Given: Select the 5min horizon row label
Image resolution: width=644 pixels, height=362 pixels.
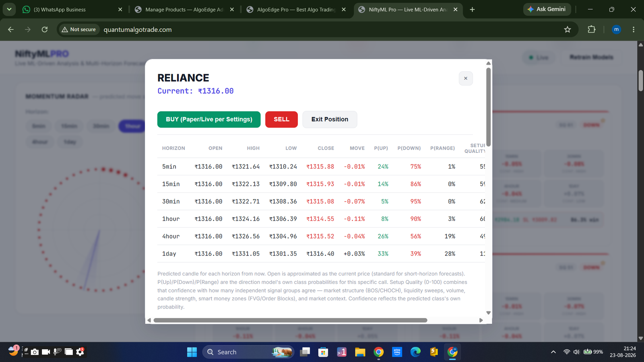Looking at the screenshot, I should point(169,167).
